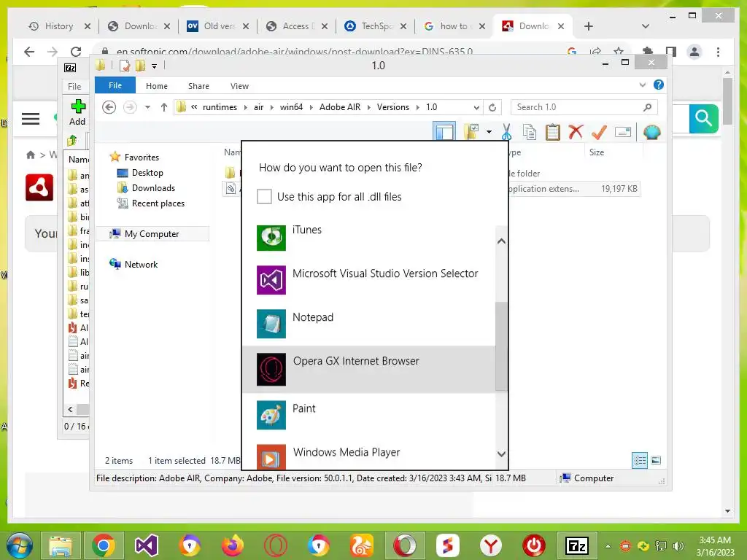This screenshot has height=560, width=747.
Task: Switch to the History browser tab
Action: coord(60,26)
